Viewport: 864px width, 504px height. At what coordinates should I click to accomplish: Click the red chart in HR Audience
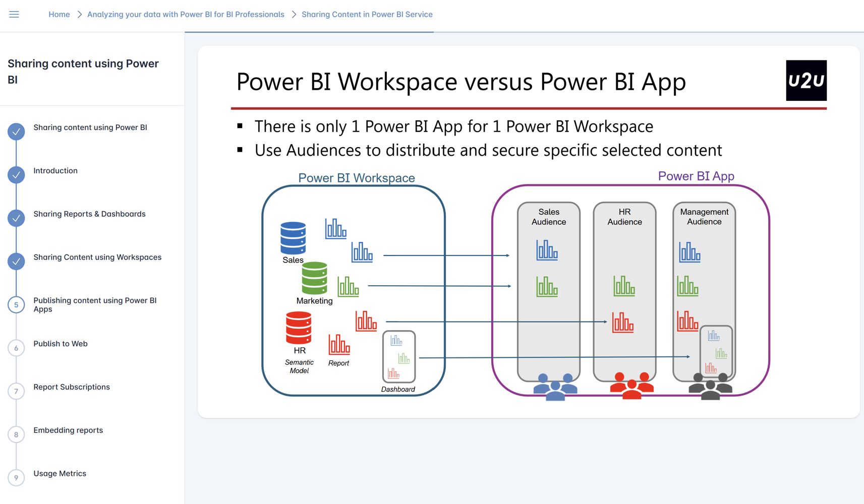tap(623, 323)
